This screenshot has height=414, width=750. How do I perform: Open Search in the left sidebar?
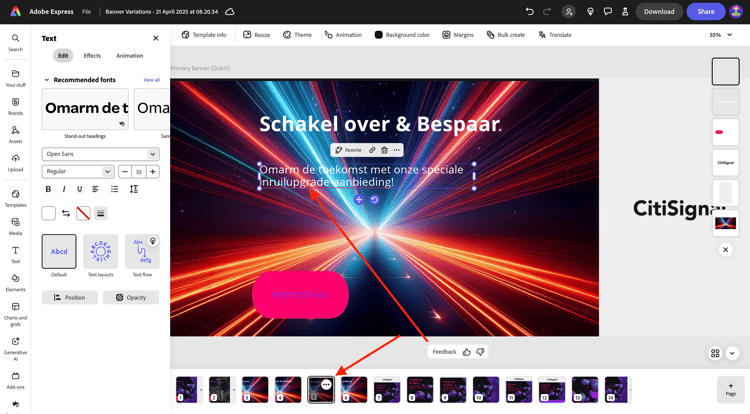[15, 42]
